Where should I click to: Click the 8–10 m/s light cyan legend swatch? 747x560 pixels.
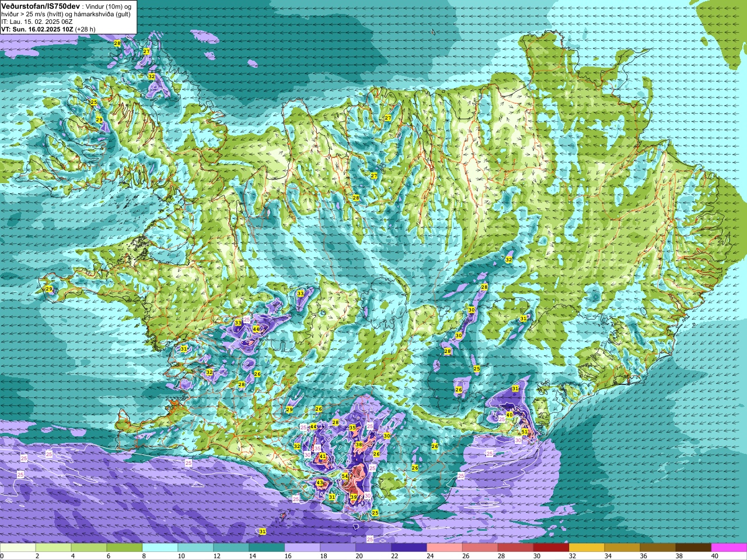(160, 548)
